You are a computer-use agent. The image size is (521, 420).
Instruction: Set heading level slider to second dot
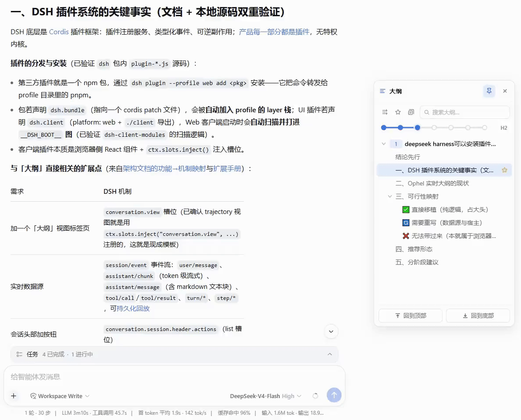tap(400, 128)
